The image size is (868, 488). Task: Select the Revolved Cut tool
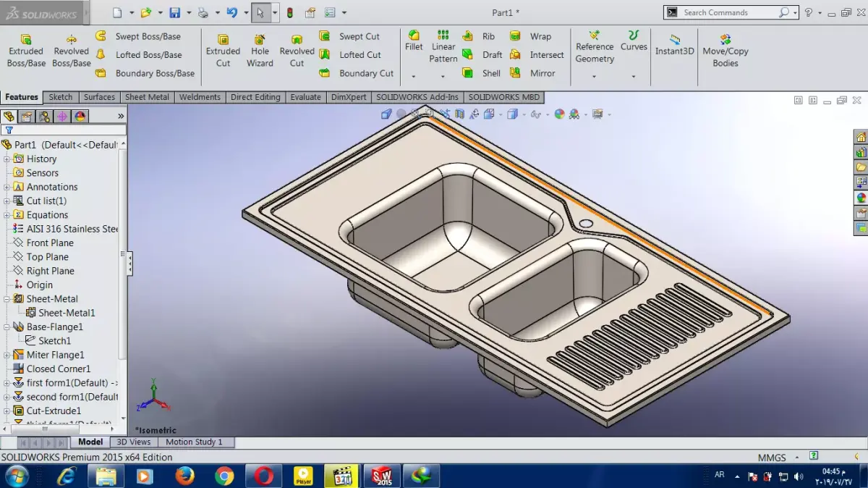pos(297,51)
